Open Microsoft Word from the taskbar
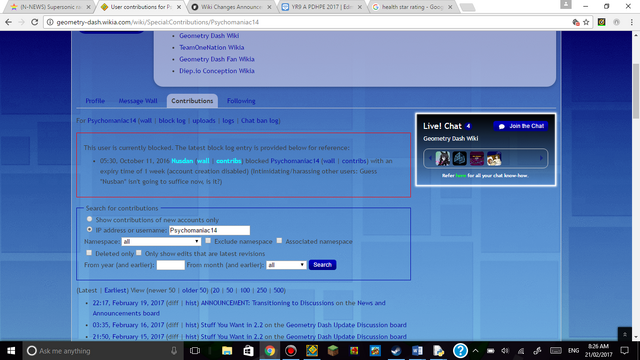This screenshot has width=640, height=360. [x=417, y=351]
